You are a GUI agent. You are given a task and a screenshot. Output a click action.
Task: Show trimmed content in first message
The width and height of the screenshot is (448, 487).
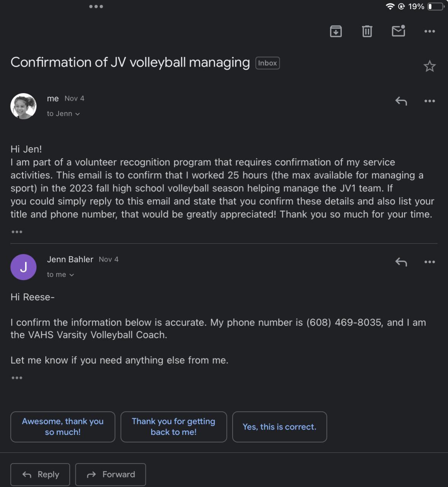[x=17, y=232]
